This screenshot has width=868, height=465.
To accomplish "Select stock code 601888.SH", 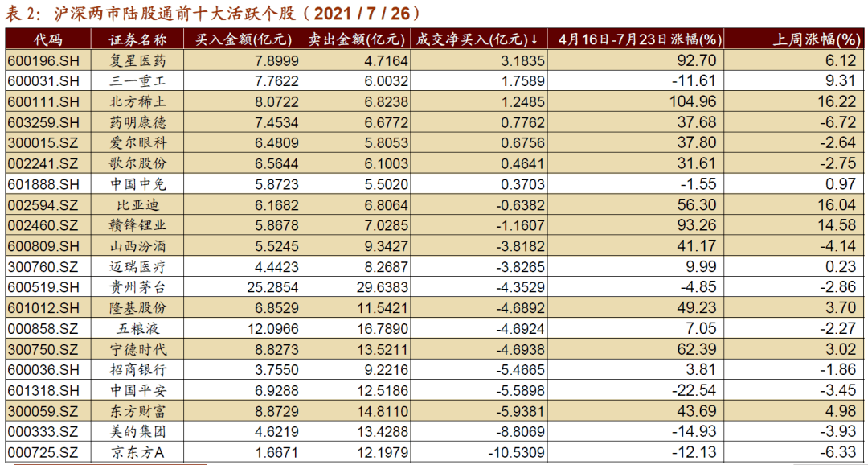I will pos(44,184).
